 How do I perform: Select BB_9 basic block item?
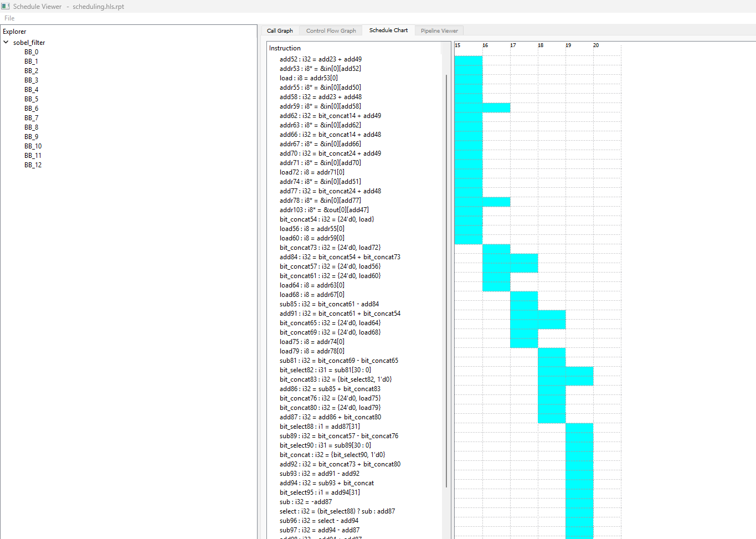click(x=31, y=137)
